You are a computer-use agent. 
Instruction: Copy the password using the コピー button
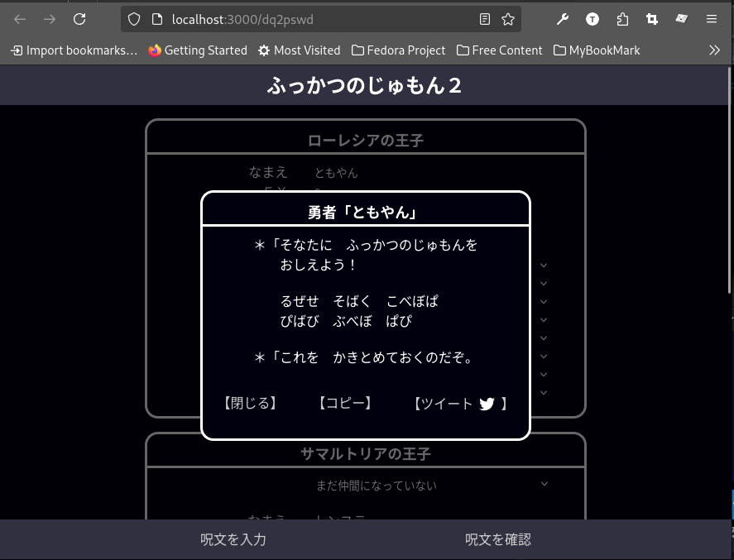pos(344,404)
